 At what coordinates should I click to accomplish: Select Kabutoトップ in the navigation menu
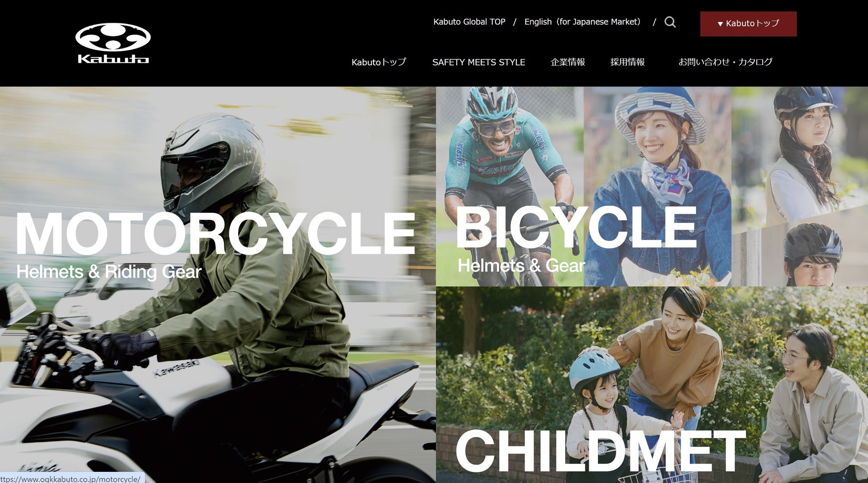point(379,62)
